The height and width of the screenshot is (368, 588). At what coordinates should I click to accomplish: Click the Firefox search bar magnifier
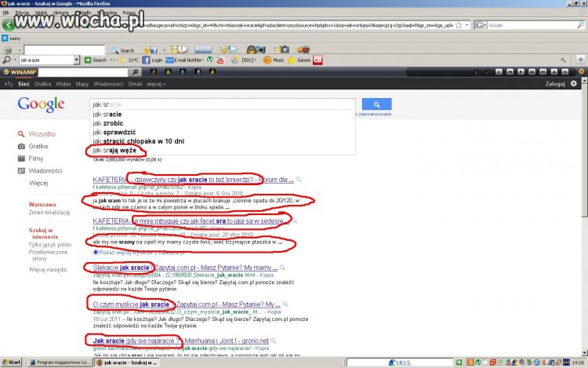tap(580, 25)
